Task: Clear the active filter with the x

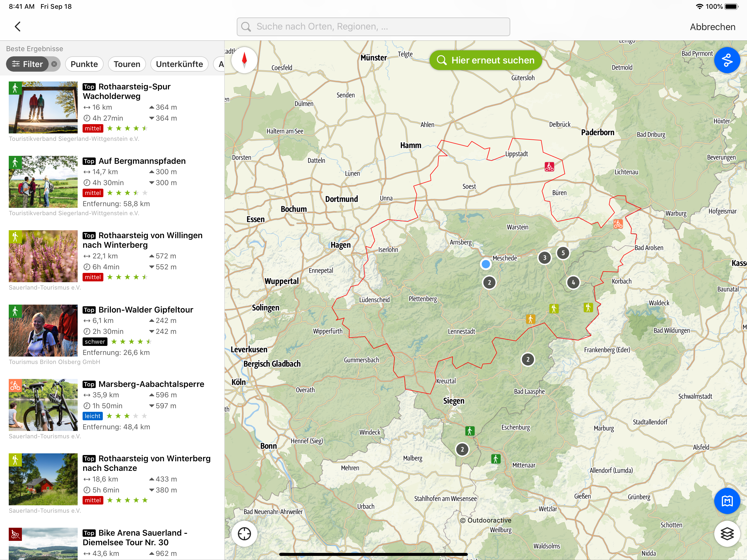Action: tap(54, 64)
